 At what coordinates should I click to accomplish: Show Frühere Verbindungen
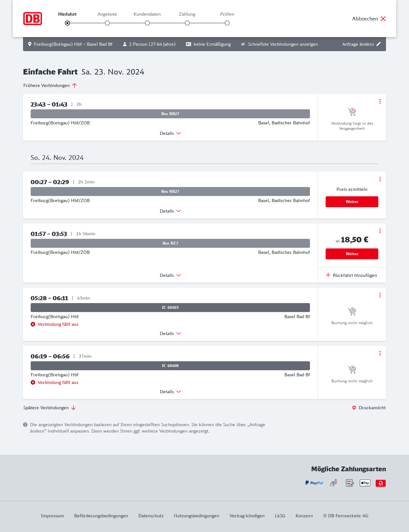coord(50,85)
